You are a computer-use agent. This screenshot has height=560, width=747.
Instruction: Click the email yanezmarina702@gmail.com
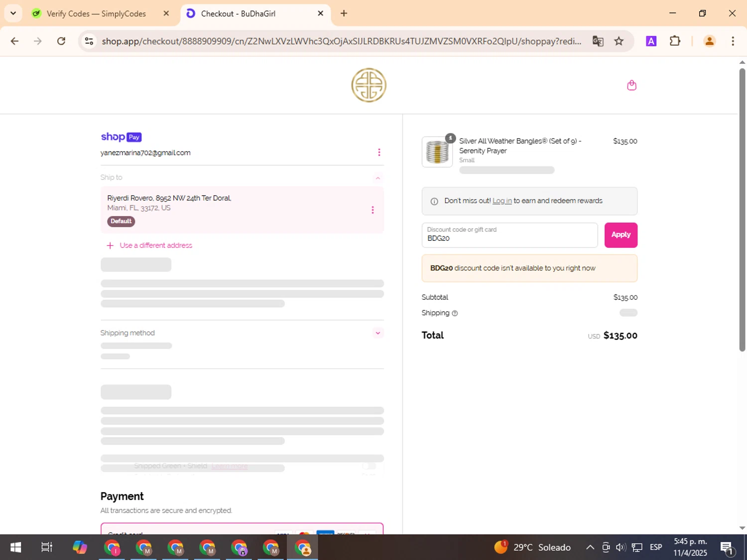[x=145, y=153]
